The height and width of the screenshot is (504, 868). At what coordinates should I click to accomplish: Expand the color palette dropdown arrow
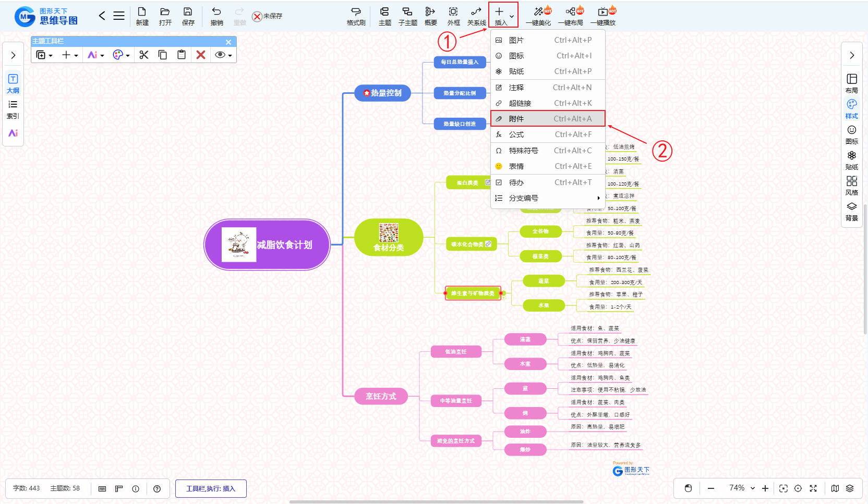tap(128, 56)
